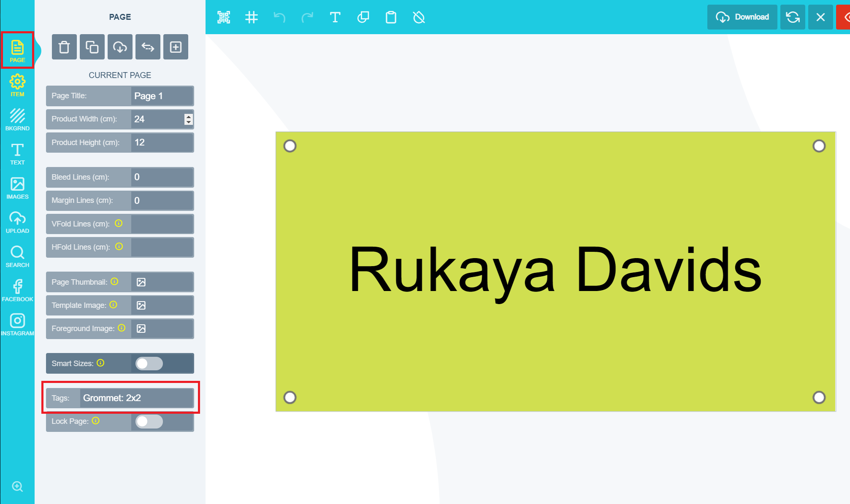Viewport: 850px width, 504px height.
Task: Click Product Width spinner arrows
Action: tap(189, 119)
